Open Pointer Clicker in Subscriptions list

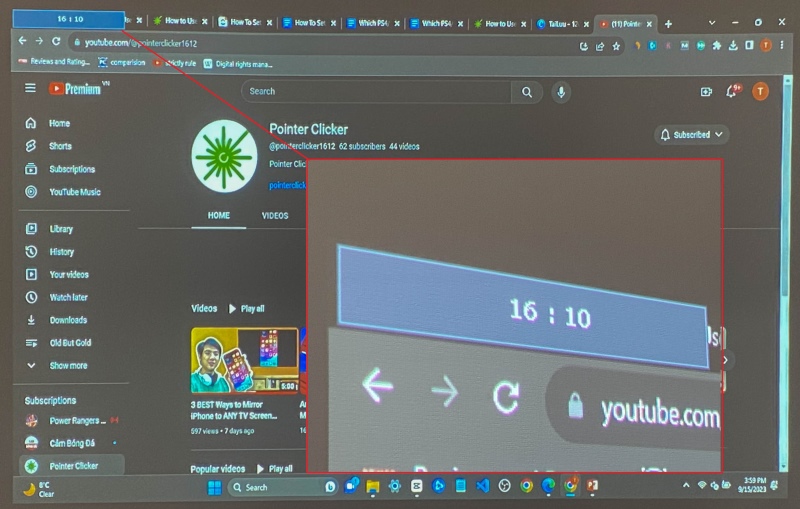click(x=71, y=466)
